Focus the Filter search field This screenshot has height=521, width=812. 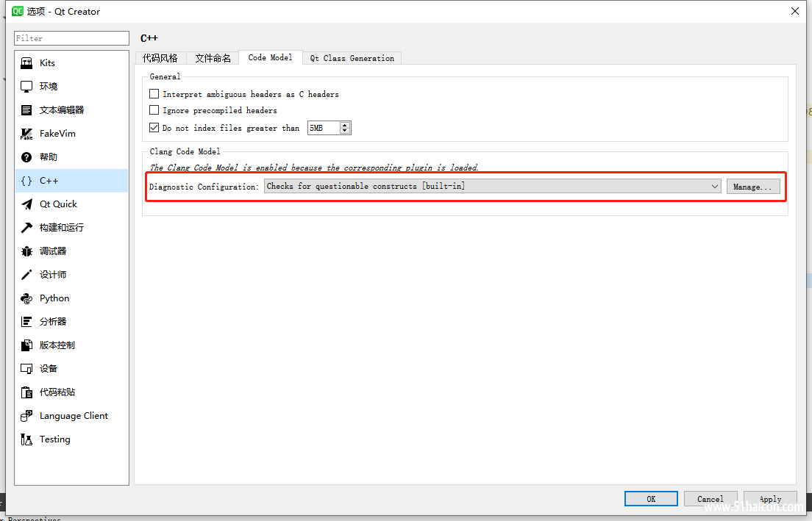point(71,38)
